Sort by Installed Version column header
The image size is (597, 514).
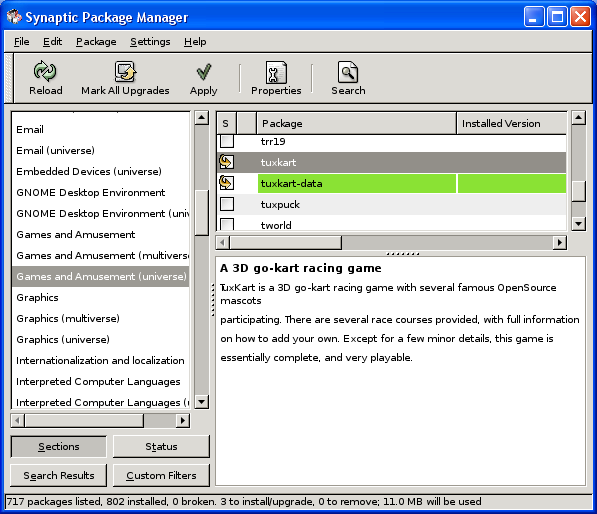pos(512,123)
